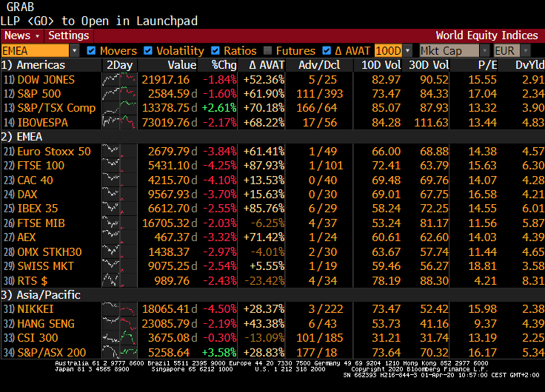Open the DAX sparkline chart
This screenshot has height=392, width=545.
(x=119, y=194)
